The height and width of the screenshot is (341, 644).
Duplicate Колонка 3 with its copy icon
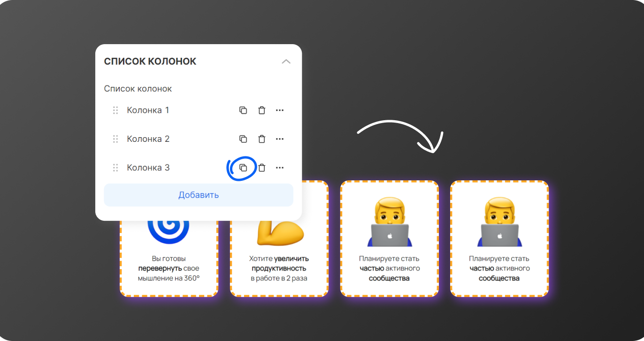pyautogui.click(x=243, y=168)
